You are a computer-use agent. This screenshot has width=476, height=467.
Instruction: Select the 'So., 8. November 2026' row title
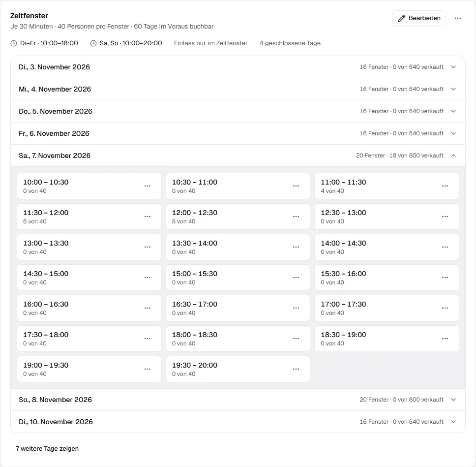click(x=55, y=400)
